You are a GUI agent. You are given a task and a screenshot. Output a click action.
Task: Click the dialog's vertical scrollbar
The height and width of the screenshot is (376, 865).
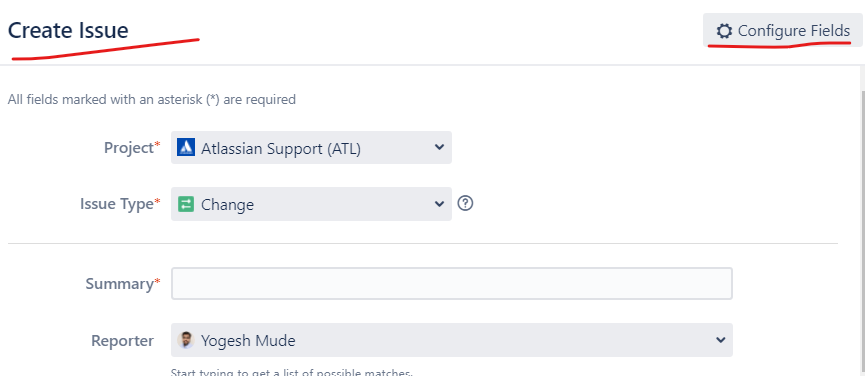pos(862,221)
